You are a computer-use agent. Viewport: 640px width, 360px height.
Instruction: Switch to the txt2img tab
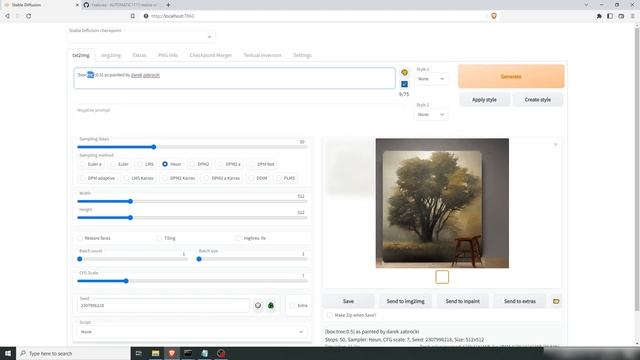(81, 55)
